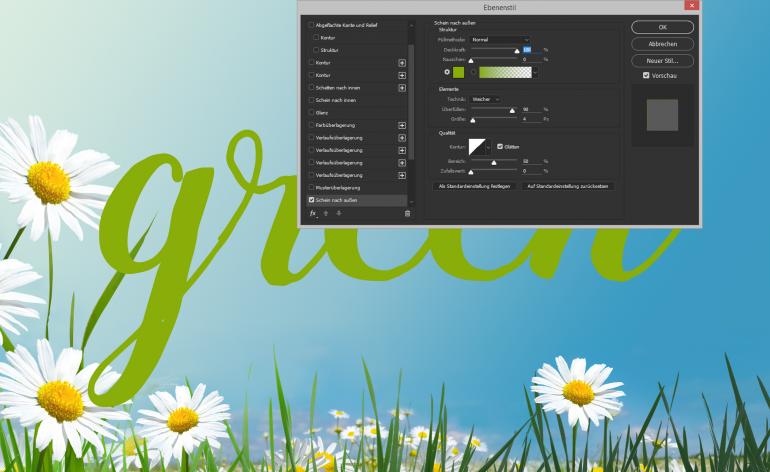Click Als Standardeinstellung festlegen button
The image size is (770, 472).
pos(474,186)
